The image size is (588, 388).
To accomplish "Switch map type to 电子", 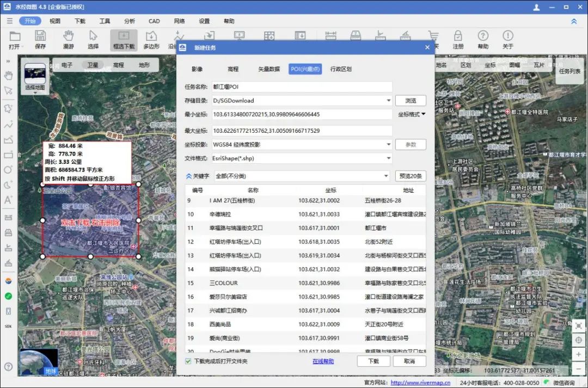I will [x=67, y=65].
